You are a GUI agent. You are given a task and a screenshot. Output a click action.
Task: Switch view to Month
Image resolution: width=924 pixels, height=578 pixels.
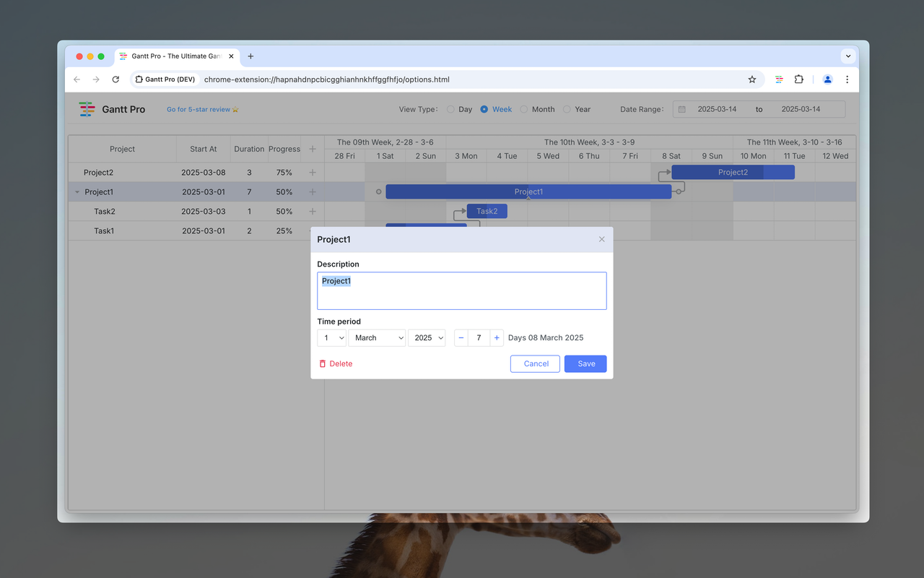click(x=523, y=109)
